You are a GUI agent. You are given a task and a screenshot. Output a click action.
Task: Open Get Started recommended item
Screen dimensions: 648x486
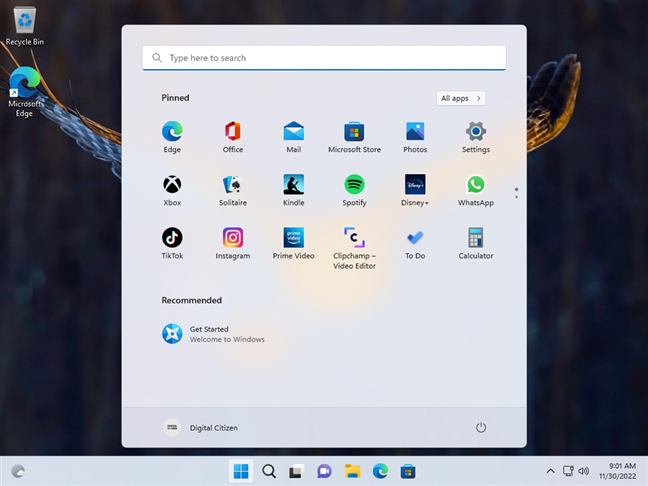(213, 334)
